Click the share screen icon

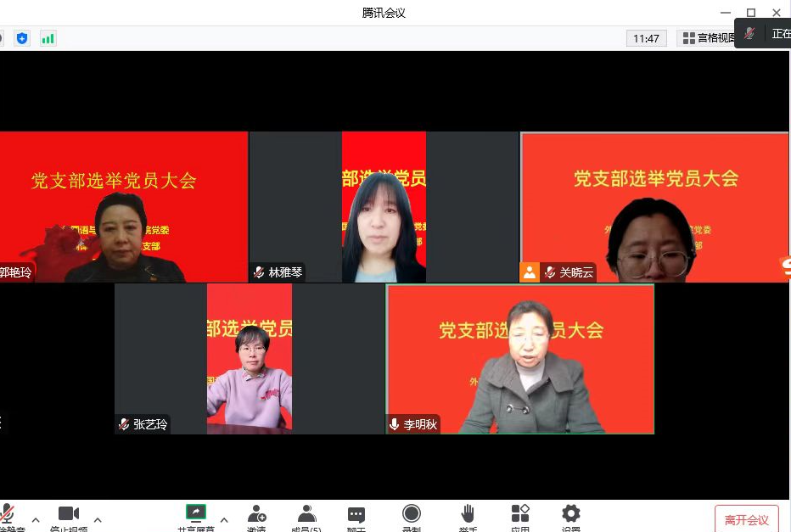click(x=196, y=513)
